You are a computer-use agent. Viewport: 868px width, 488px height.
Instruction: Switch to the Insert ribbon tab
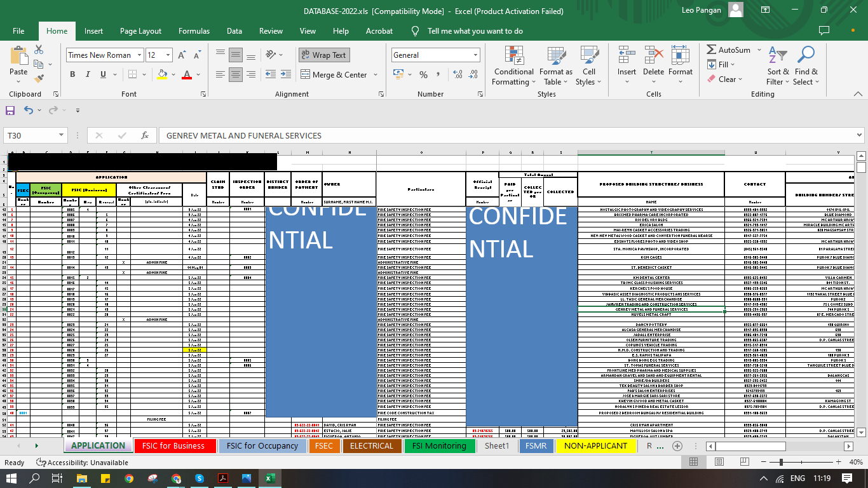[93, 30]
